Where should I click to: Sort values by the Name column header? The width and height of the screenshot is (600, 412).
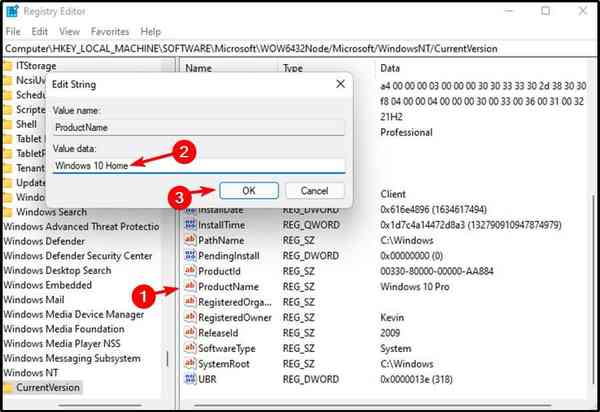pos(199,68)
